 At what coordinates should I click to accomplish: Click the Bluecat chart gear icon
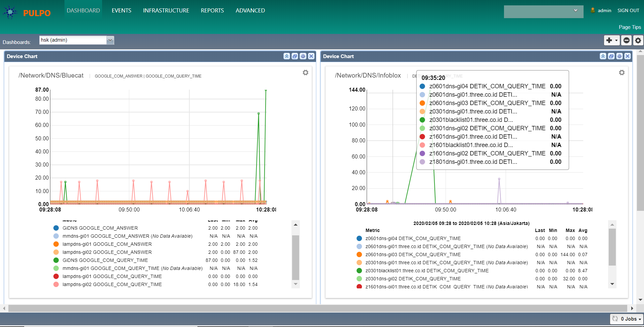pos(305,73)
